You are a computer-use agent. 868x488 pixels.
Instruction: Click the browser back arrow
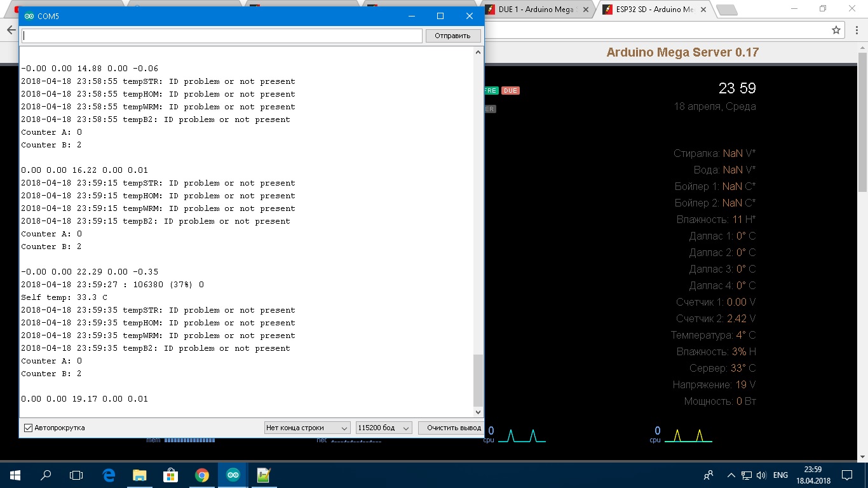[11, 30]
